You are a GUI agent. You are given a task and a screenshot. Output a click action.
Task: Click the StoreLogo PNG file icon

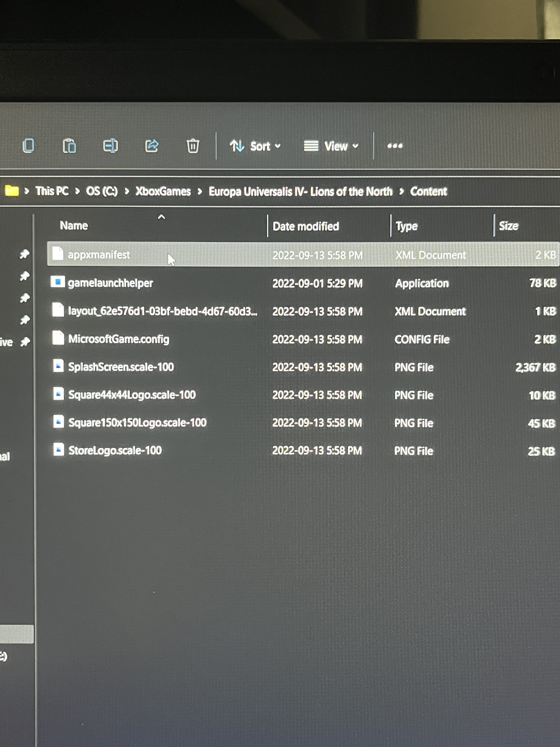point(59,449)
